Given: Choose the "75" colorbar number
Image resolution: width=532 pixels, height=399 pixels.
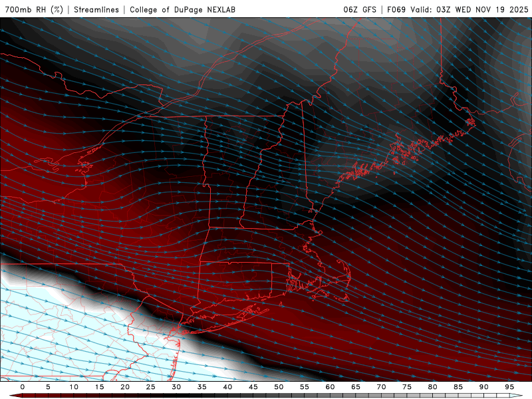Looking at the screenshot, I should pyautogui.click(x=407, y=387).
